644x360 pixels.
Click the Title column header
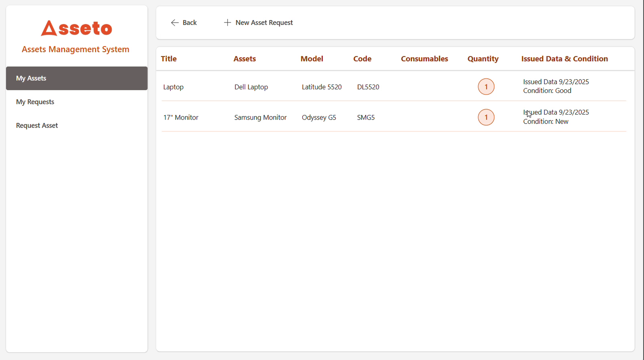click(x=169, y=59)
